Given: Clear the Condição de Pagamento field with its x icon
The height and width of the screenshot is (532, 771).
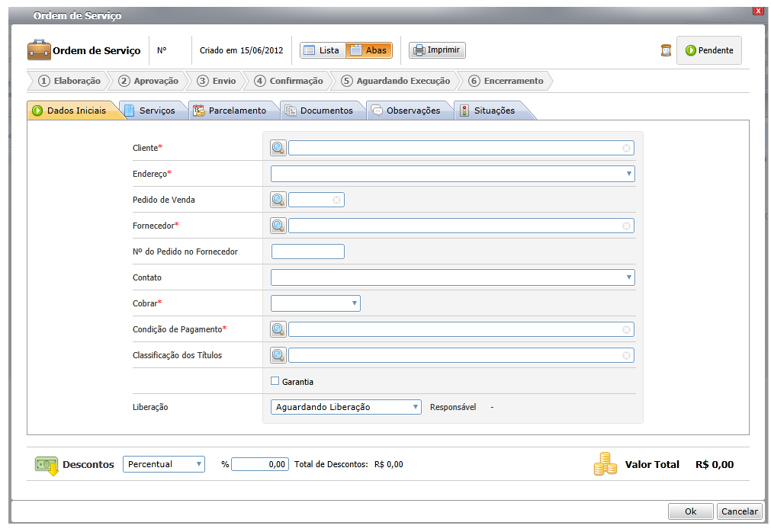Looking at the screenshot, I should [x=626, y=329].
